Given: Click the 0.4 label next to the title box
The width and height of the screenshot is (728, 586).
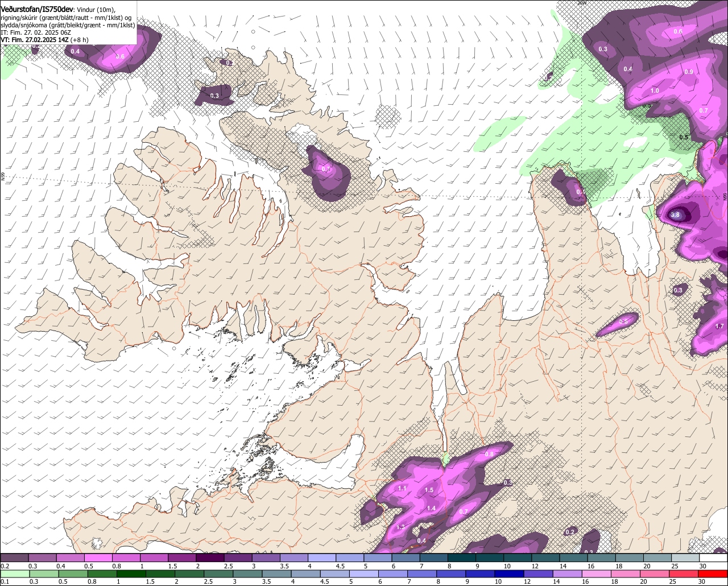Looking at the screenshot, I should [x=75, y=52].
